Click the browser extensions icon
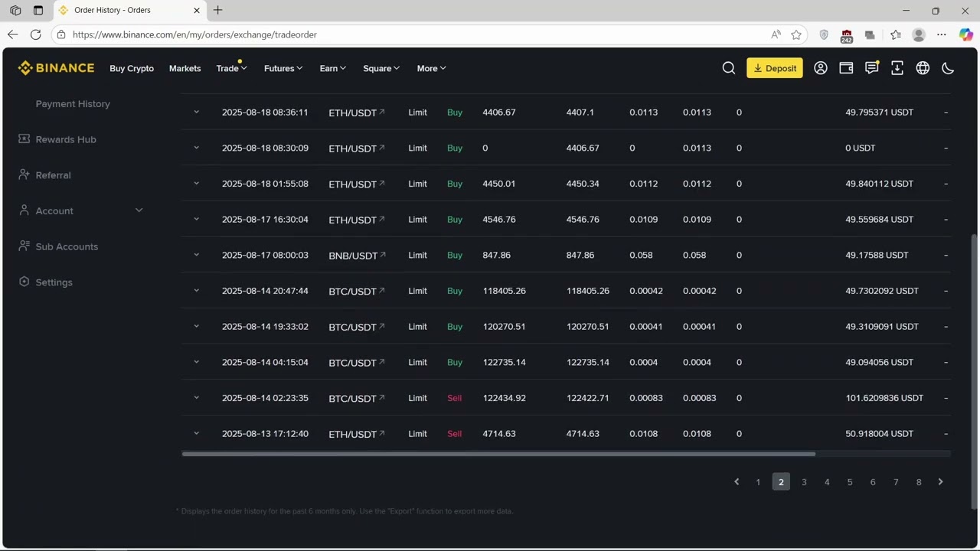Viewport: 980px width, 551px height. point(870,34)
